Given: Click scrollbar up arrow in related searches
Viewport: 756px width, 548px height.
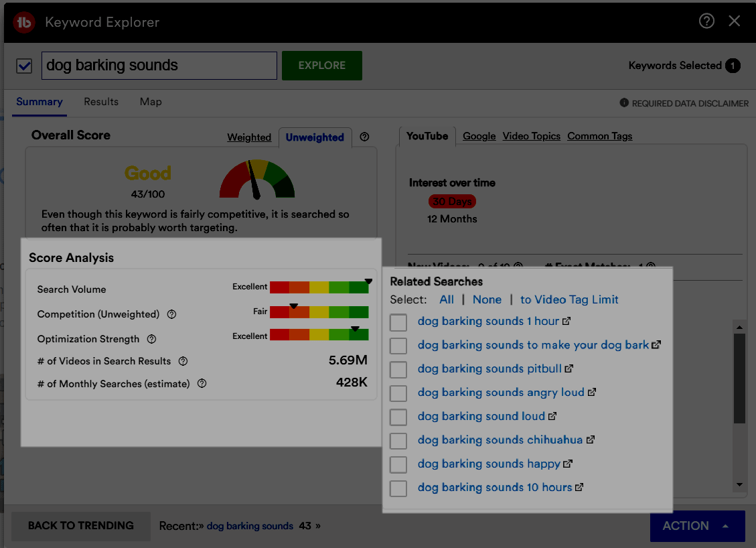Looking at the screenshot, I should point(739,327).
